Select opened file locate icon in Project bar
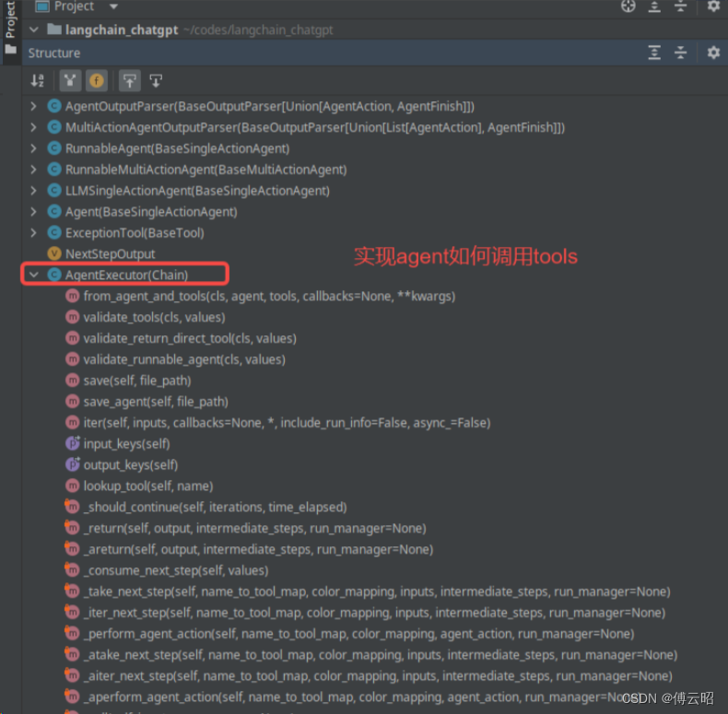Screen dimensions: 728x714 click(x=628, y=6)
